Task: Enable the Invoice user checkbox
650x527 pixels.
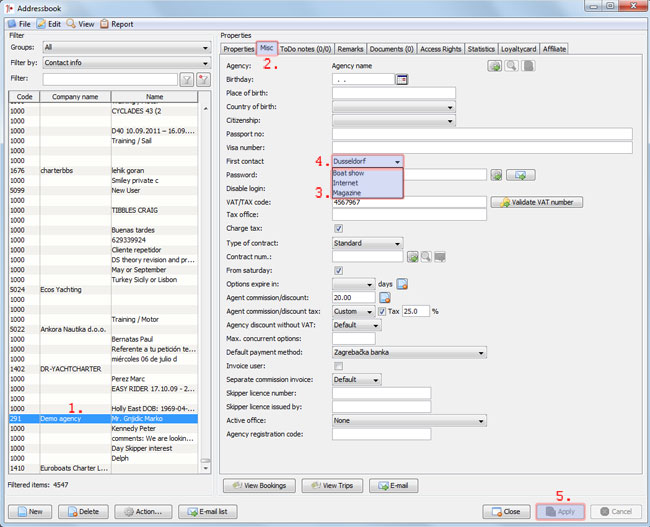Action: (x=338, y=366)
